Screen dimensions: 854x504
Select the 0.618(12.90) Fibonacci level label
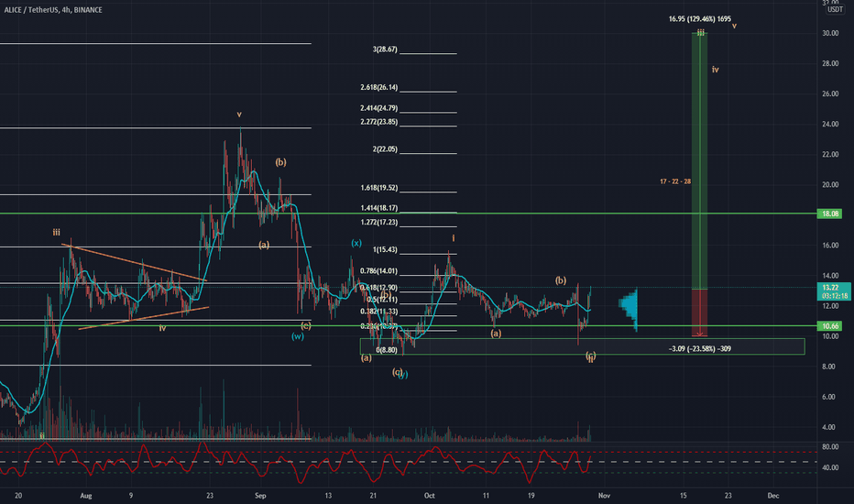[x=379, y=288]
